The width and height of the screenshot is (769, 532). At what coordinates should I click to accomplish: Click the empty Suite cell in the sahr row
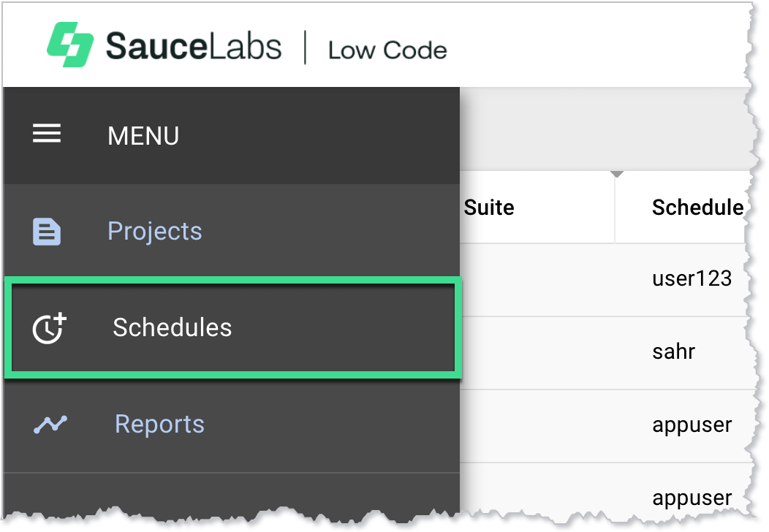coord(537,351)
